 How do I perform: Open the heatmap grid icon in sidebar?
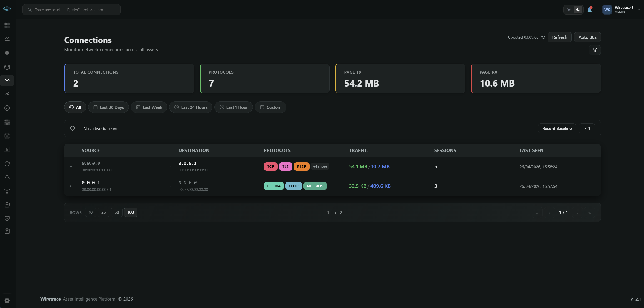[7, 122]
